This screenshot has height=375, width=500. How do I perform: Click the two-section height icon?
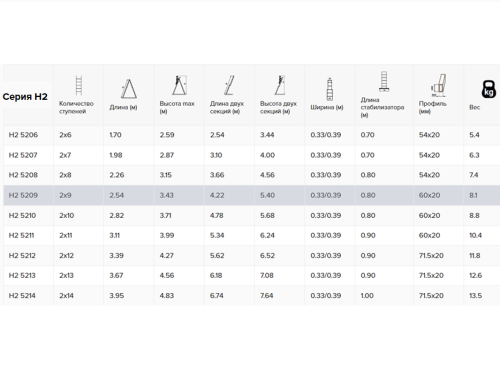click(280, 85)
